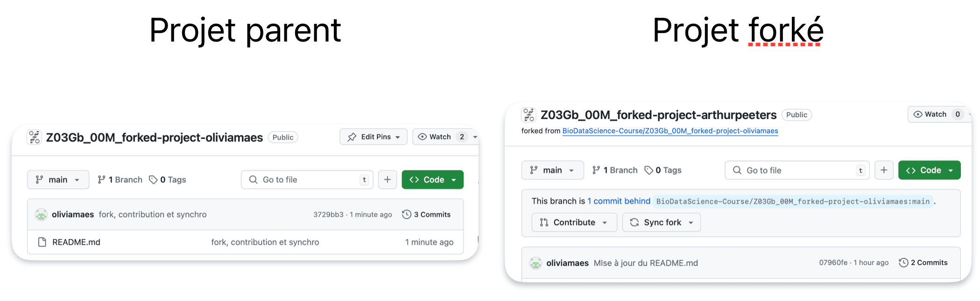Open main branch selector in parent project
Image resolution: width=980 pixels, height=301 pixels.
(58, 180)
